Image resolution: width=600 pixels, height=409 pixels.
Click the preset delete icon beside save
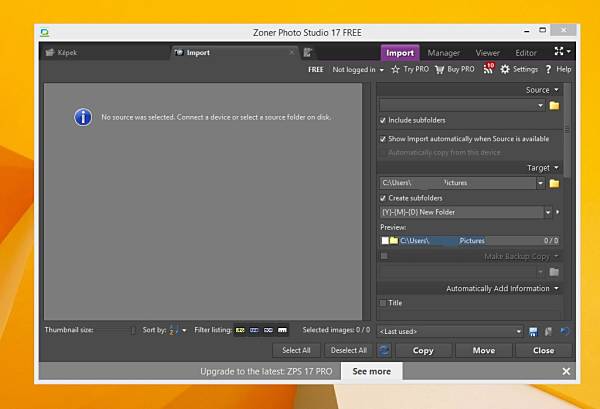click(x=548, y=332)
